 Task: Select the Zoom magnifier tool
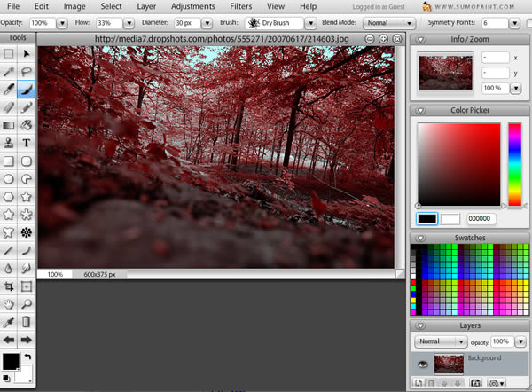(x=26, y=304)
